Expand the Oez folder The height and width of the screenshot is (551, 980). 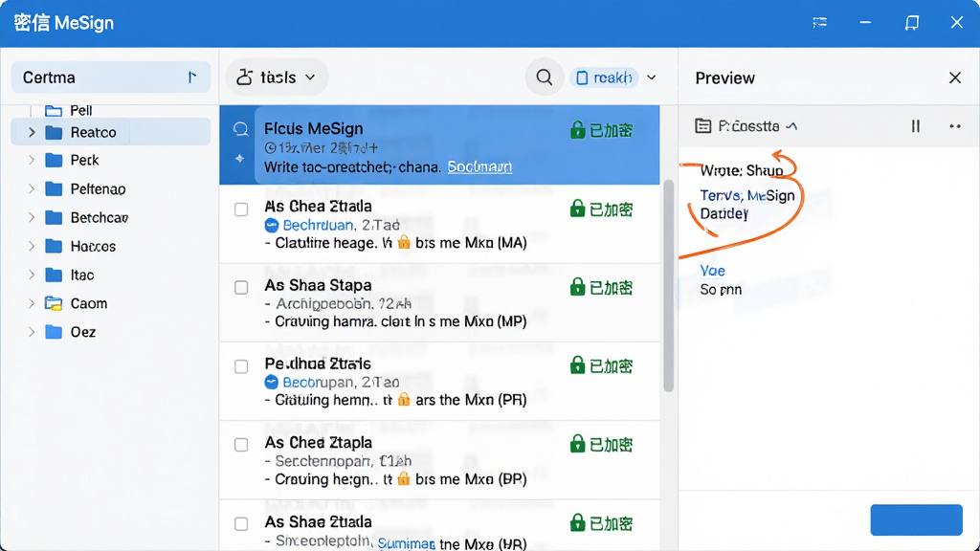click(32, 332)
